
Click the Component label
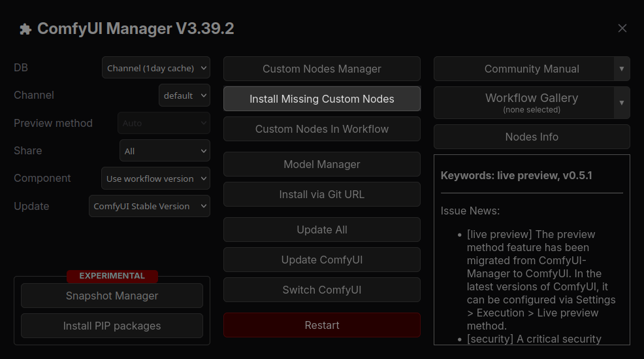click(42, 178)
